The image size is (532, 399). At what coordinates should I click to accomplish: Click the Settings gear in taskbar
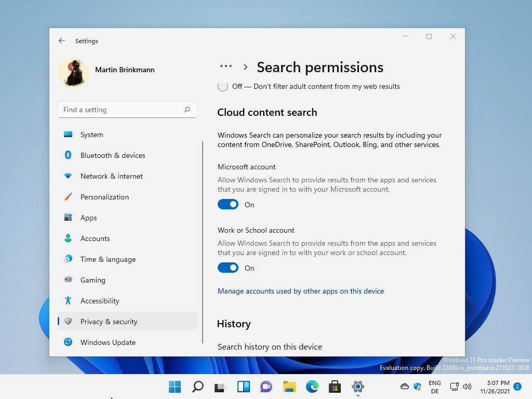pos(358,387)
